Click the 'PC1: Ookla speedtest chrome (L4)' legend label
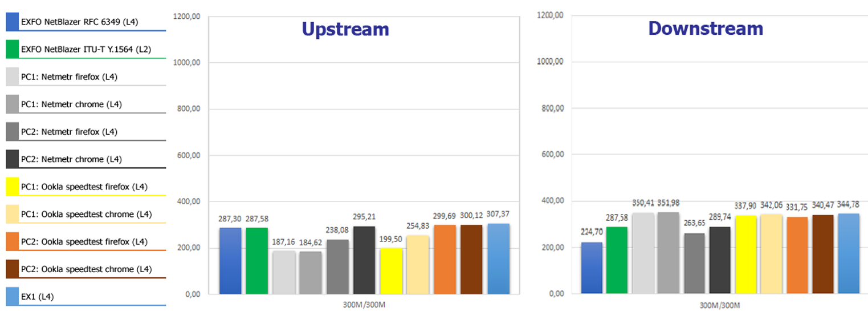This screenshot has height=315, width=868. 86,214
